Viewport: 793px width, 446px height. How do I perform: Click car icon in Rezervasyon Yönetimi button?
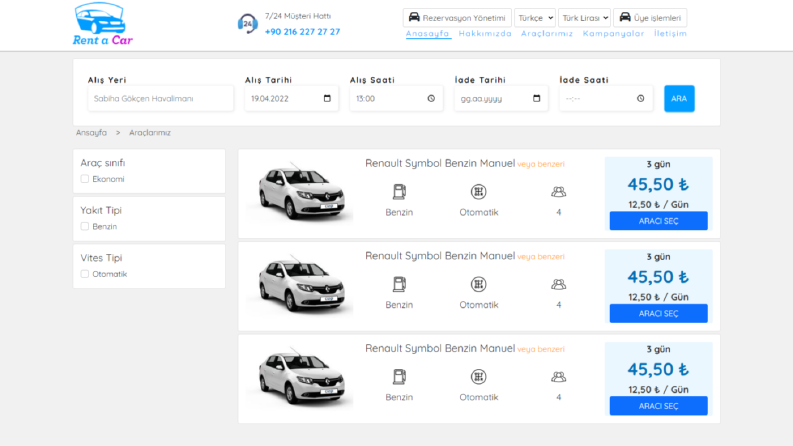(x=414, y=17)
